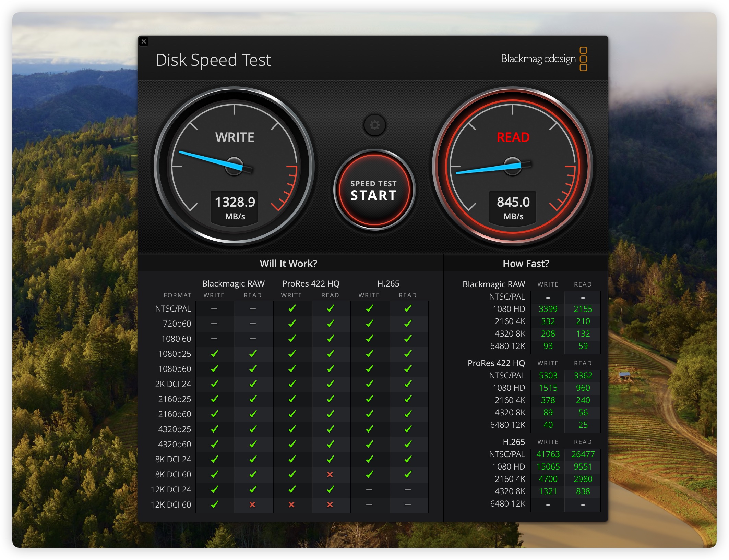Click the 12K DCI 60 format label
The height and width of the screenshot is (560, 729).
(171, 504)
